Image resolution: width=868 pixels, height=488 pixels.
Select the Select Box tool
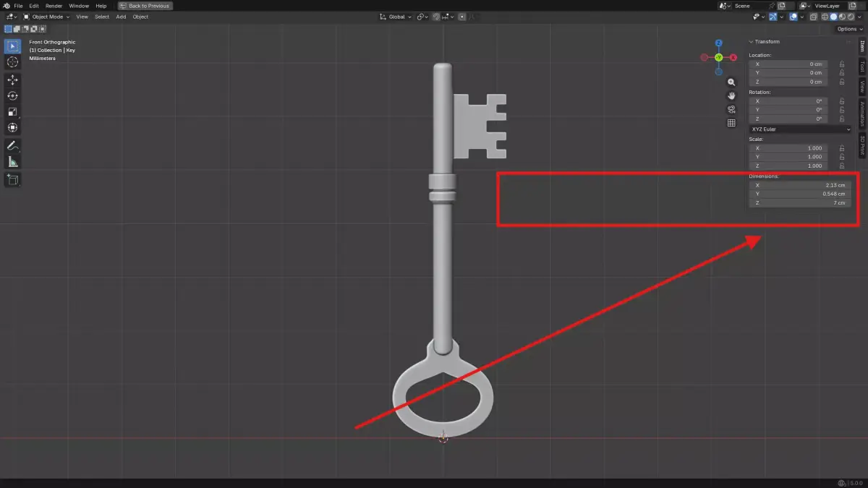coord(12,46)
